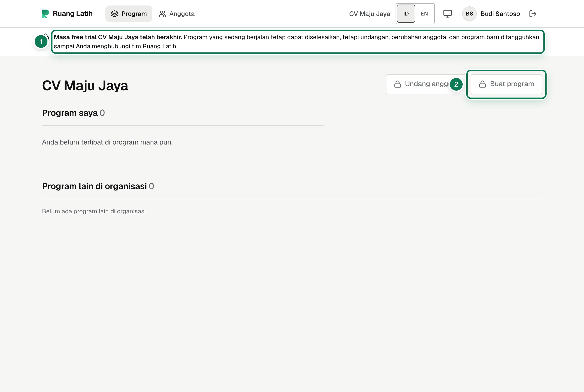
Task: Switch to the Anggota tab
Action: [x=177, y=14]
